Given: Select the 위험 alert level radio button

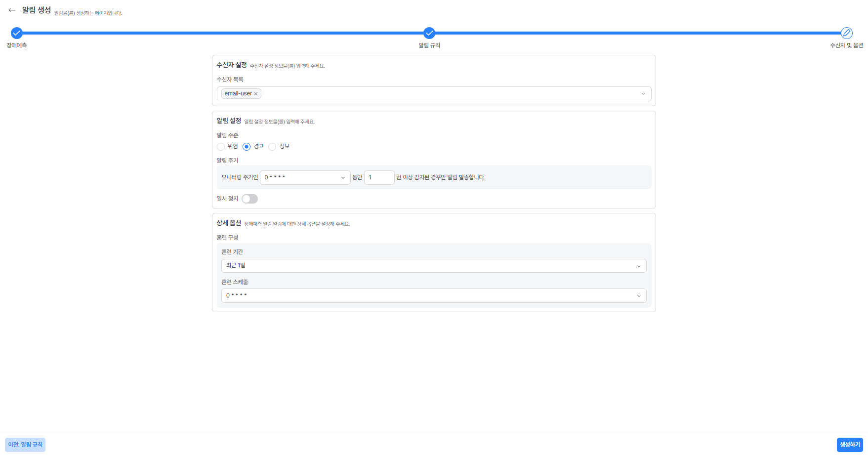Looking at the screenshot, I should click(221, 147).
